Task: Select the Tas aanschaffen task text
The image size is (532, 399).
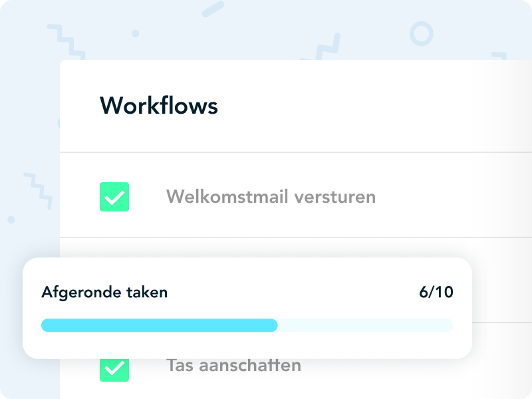Action: pyautogui.click(x=233, y=365)
